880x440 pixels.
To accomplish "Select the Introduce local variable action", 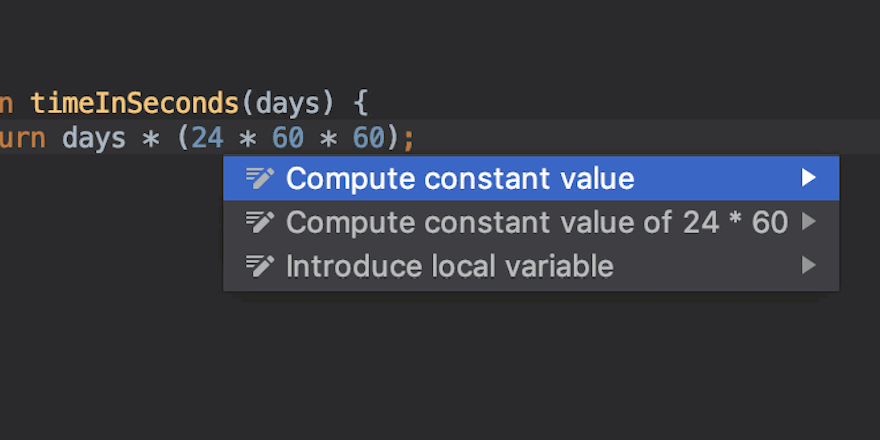I will [x=449, y=266].
